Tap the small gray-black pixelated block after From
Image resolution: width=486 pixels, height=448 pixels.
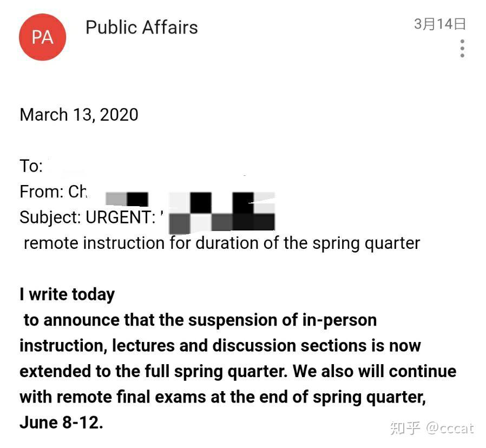point(127,199)
